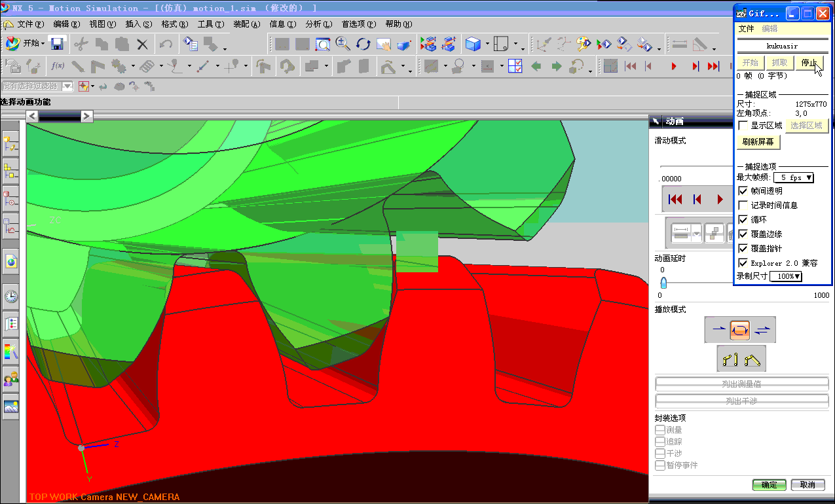The height and width of the screenshot is (504, 835).
Task: Expand the shaded cube render style dropdown arrow
Action: tap(487, 45)
